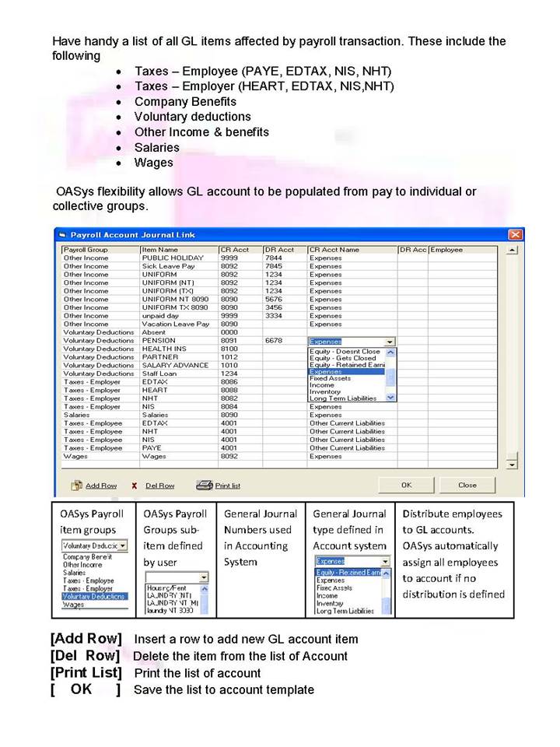Viewport: 560px width, 747px height.
Task: Click the Employee column header
Action: click(462, 250)
